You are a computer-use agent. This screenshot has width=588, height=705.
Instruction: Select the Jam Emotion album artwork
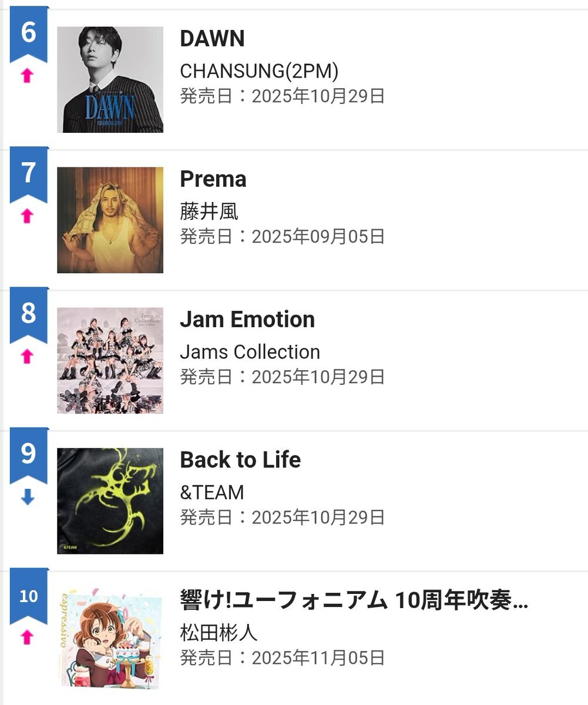pos(110,360)
